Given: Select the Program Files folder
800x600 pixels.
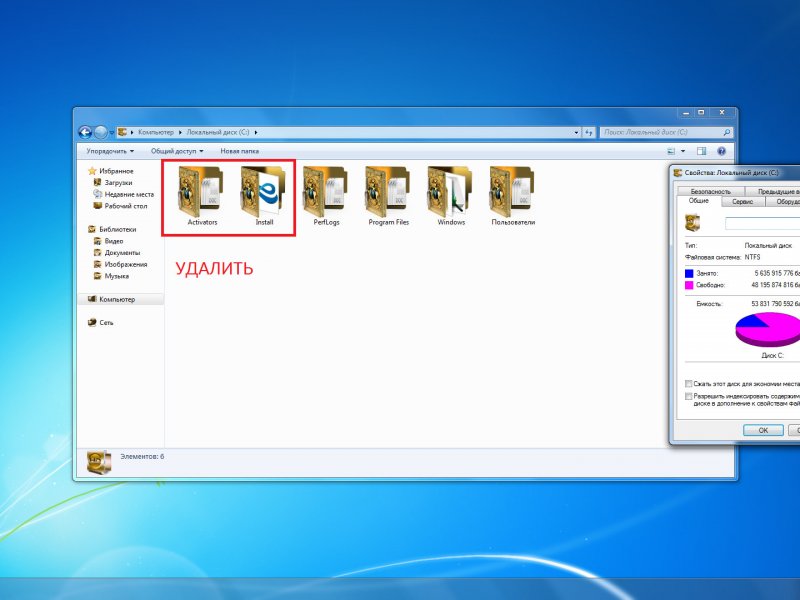Looking at the screenshot, I should point(389,196).
